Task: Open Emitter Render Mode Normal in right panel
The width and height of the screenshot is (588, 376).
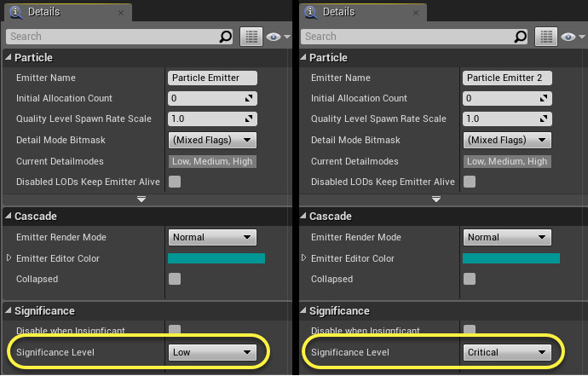Action: (507, 237)
